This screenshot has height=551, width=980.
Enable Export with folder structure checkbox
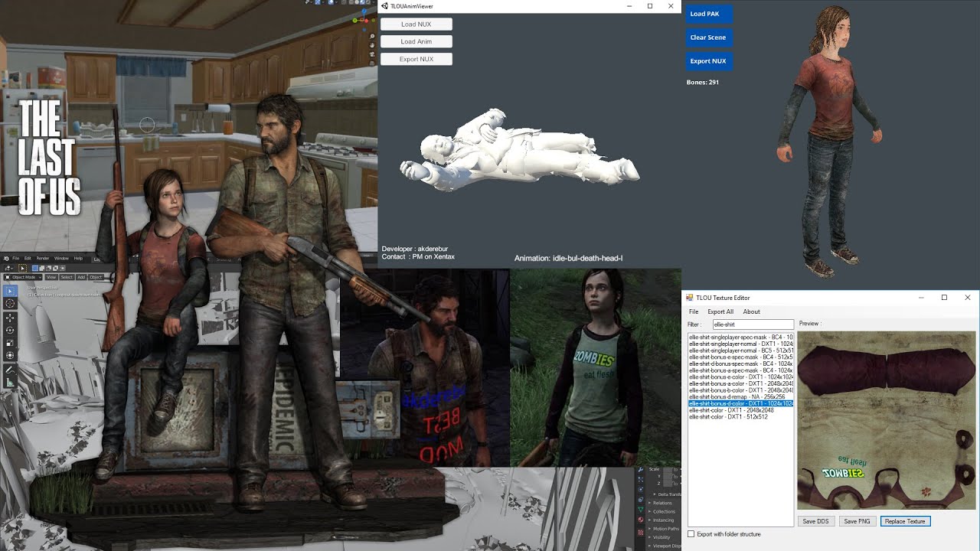[691, 534]
